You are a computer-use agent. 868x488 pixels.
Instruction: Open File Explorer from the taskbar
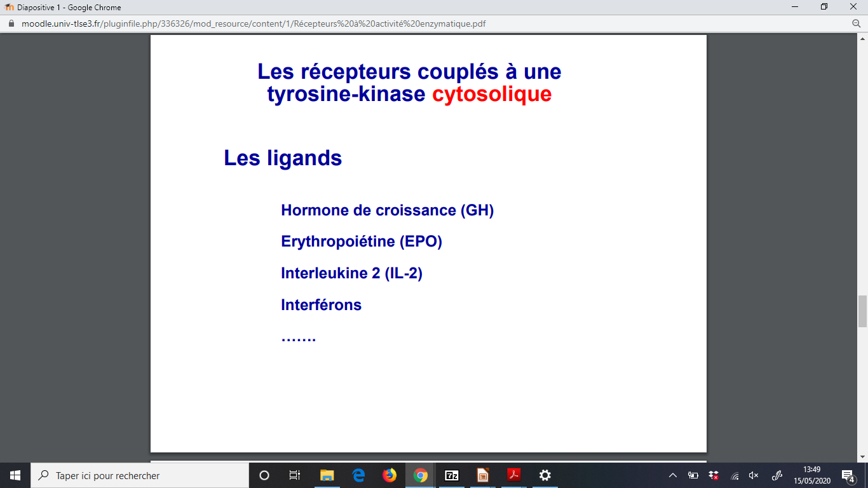pyautogui.click(x=327, y=475)
